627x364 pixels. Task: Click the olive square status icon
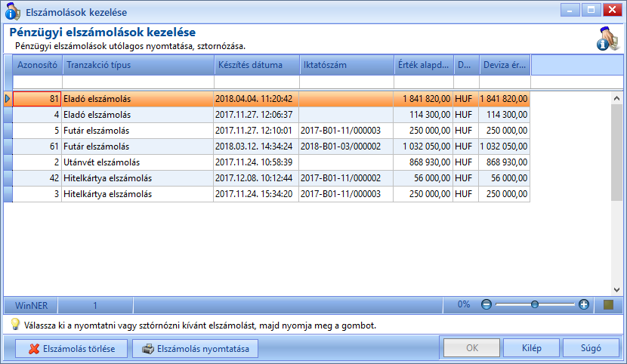[x=608, y=305]
